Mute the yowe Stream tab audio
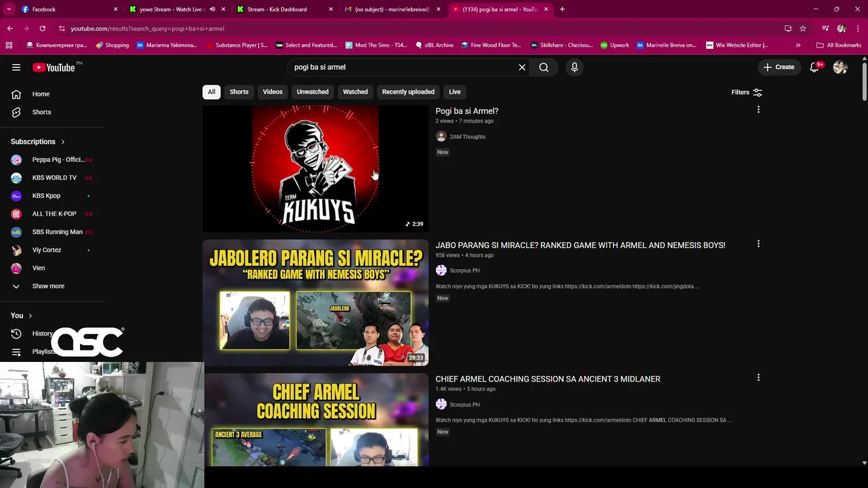This screenshot has width=868, height=488. point(212,9)
